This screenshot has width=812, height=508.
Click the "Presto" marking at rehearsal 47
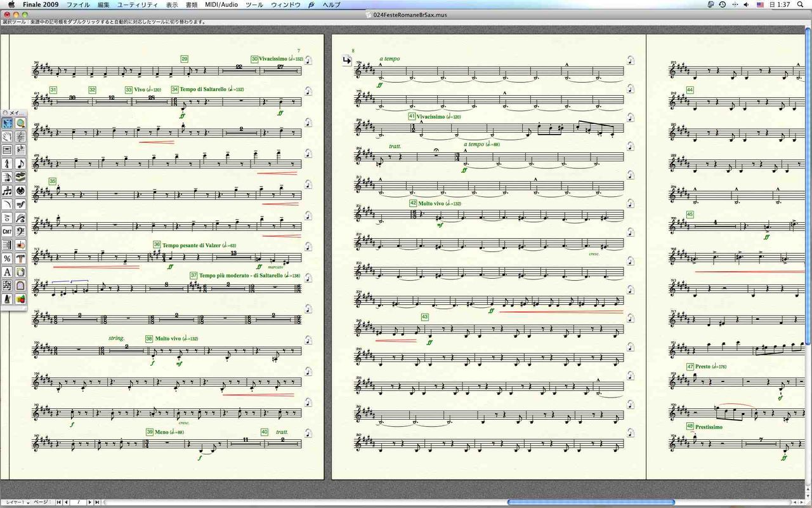pyautogui.click(x=703, y=367)
